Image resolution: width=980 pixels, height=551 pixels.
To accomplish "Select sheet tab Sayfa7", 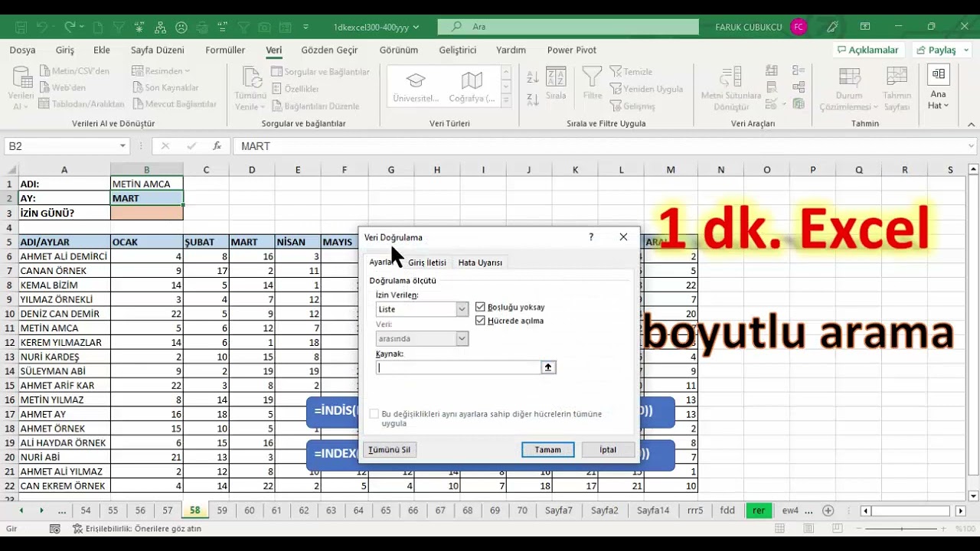I will coord(558,510).
